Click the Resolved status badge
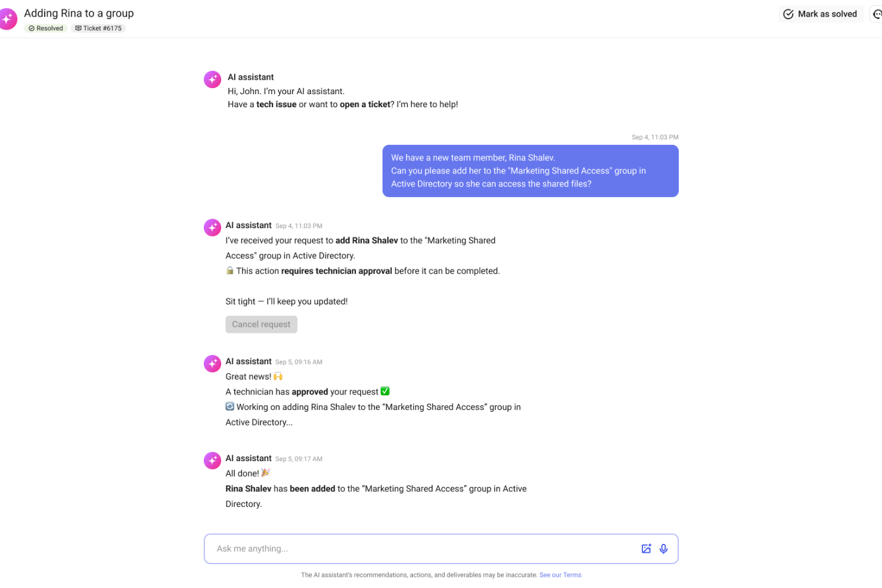 coord(45,28)
